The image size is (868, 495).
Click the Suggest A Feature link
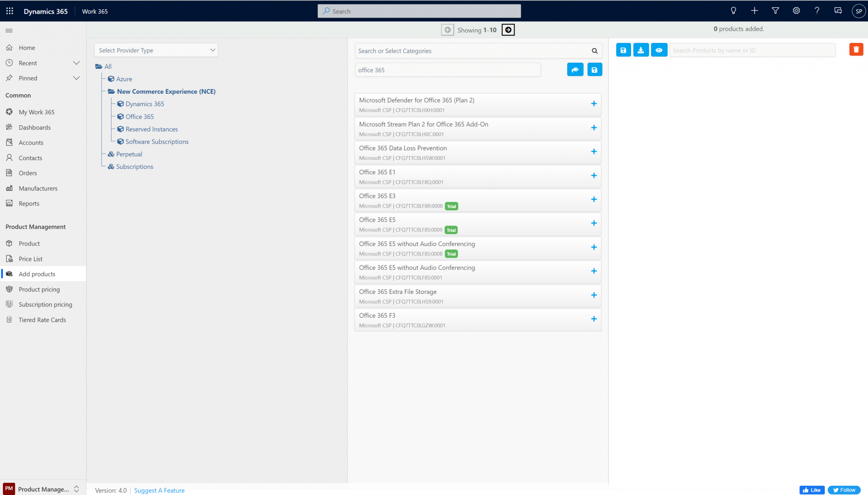(159, 490)
